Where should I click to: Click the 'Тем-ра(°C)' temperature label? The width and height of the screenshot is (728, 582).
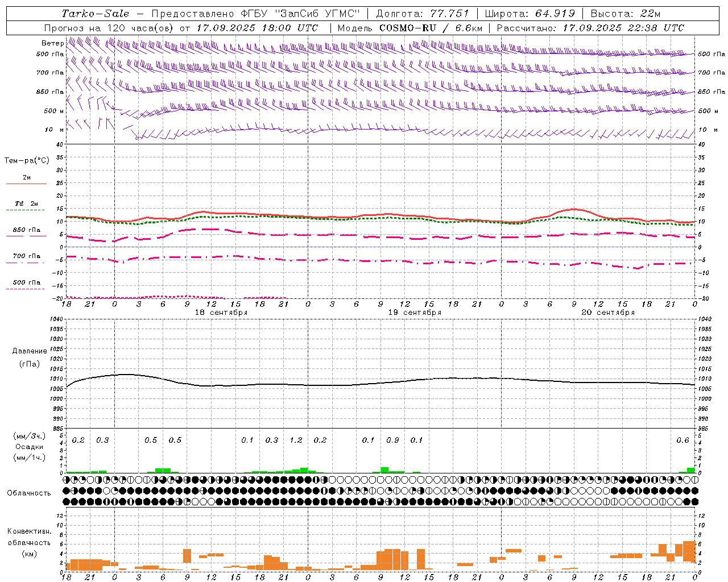pos(27,161)
